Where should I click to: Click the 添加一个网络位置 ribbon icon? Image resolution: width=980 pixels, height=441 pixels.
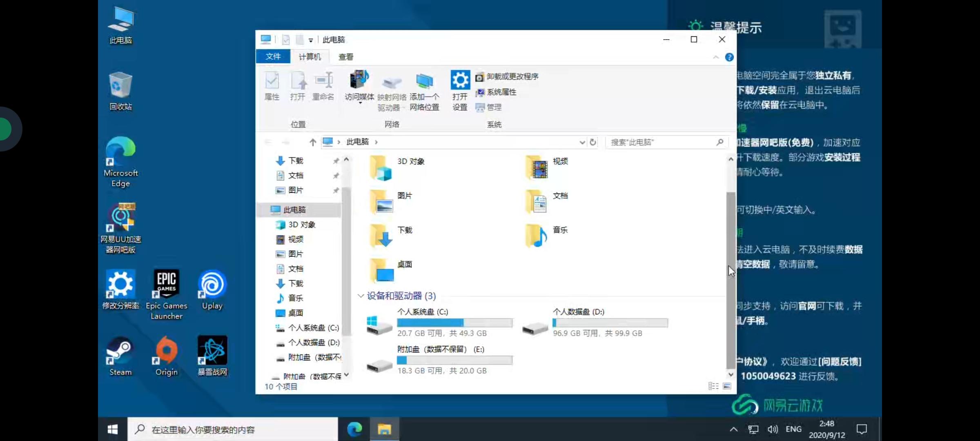(424, 92)
